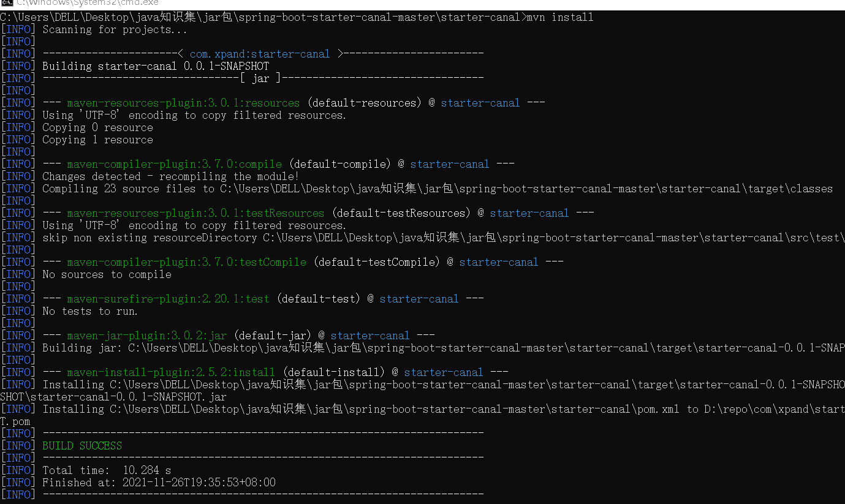Click the cmd.exe window title text
845x504 pixels.
[x=88, y=2]
